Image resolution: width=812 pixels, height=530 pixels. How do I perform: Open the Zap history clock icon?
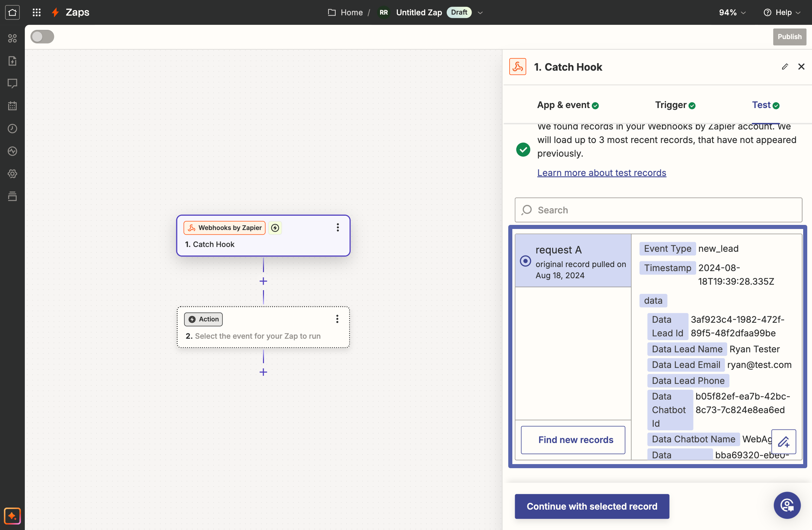(x=12, y=129)
